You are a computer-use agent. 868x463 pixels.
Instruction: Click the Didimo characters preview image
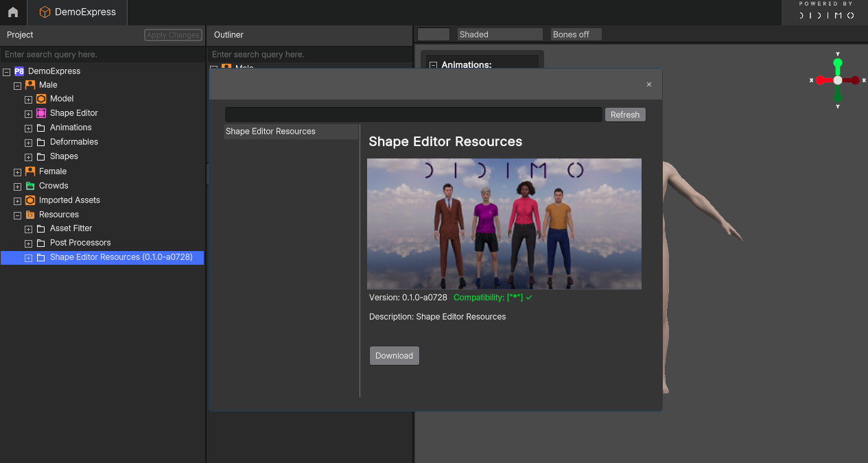(504, 224)
